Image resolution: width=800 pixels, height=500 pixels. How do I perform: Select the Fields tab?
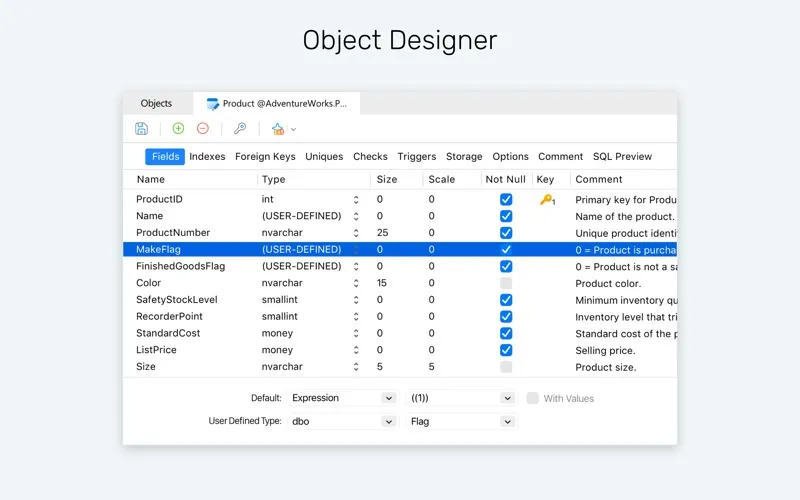[x=165, y=157]
